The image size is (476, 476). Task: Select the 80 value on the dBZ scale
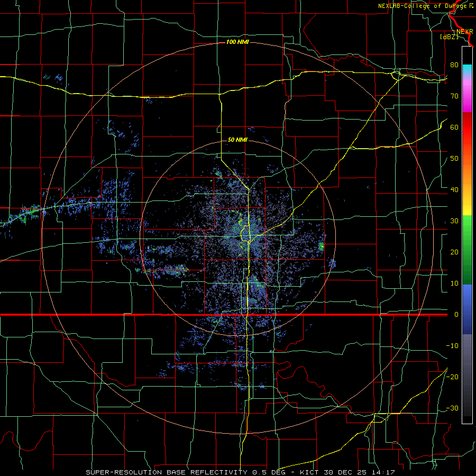[454, 65]
